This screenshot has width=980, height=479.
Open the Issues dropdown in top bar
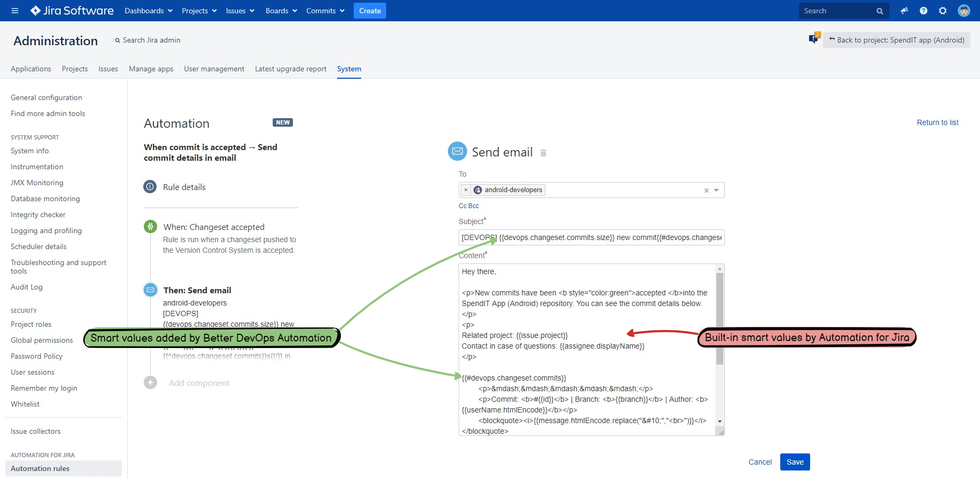tap(240, 11)
